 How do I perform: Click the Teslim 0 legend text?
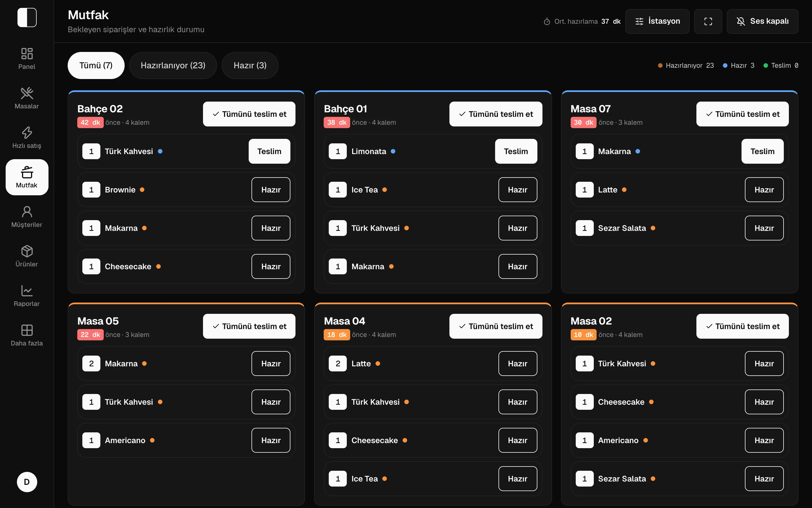click(784, 65)
